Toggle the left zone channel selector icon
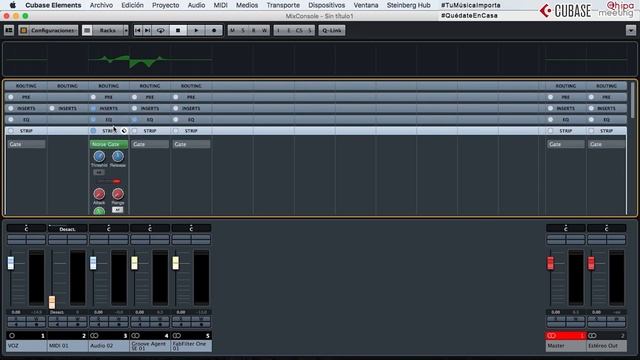 click(9, 30)
